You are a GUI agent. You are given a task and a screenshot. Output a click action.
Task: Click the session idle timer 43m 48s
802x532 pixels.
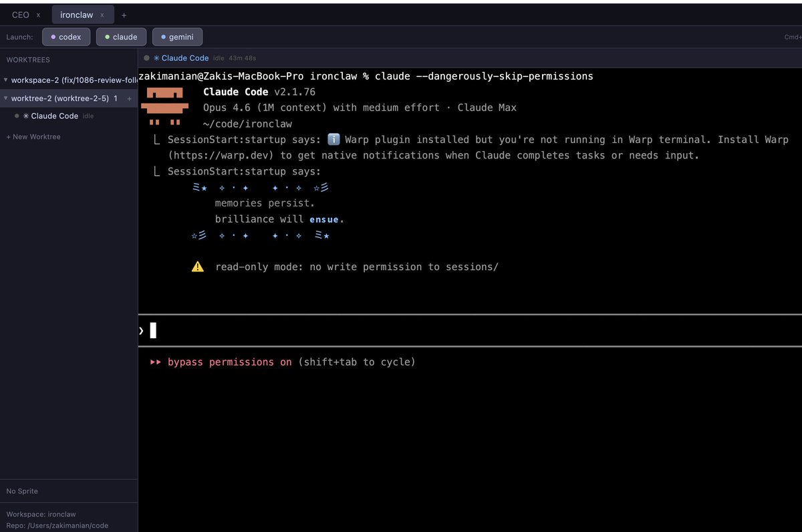(x=243, y=58)
